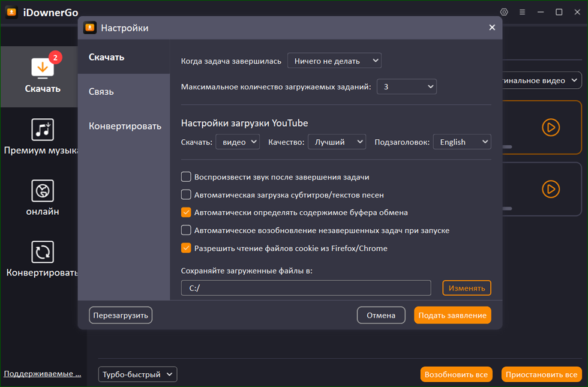Click the Отмена cancel button
The width and height of the screenshot is (588, 387).
(x=381, y=316)
